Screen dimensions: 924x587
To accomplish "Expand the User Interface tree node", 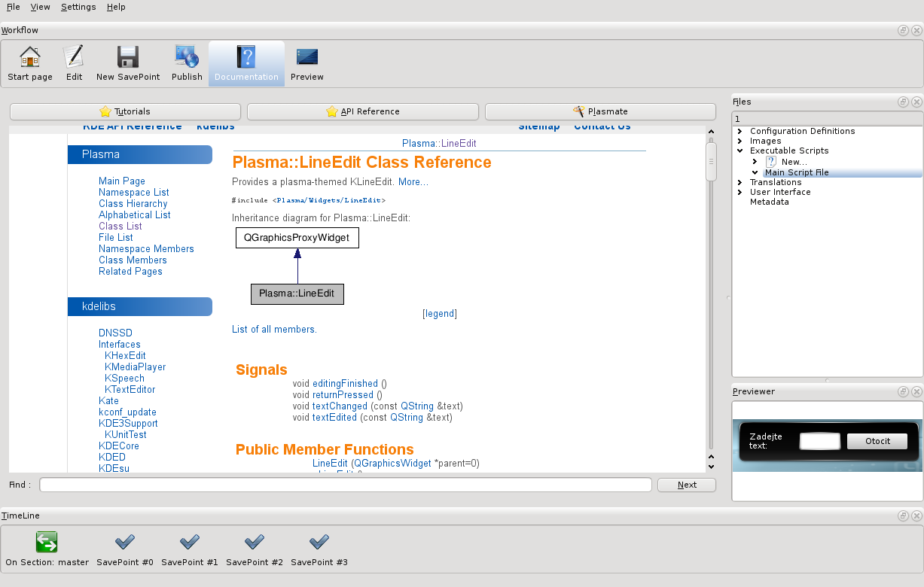I will [x=740, y=192].
